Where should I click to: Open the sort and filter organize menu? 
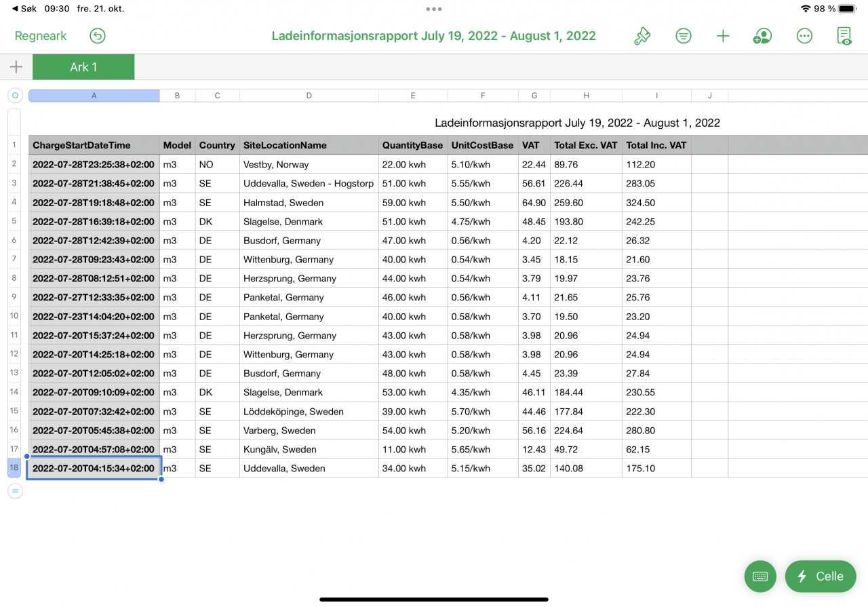[684, 36]
